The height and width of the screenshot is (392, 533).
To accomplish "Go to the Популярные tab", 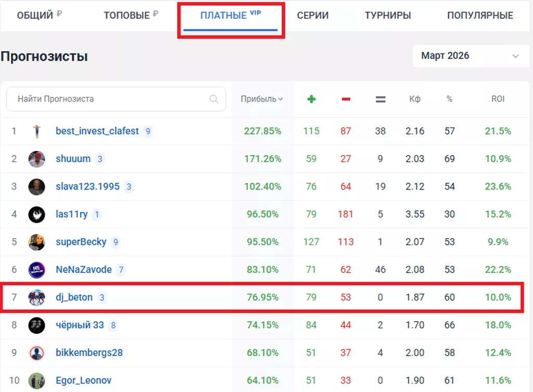I will [480, 16].
